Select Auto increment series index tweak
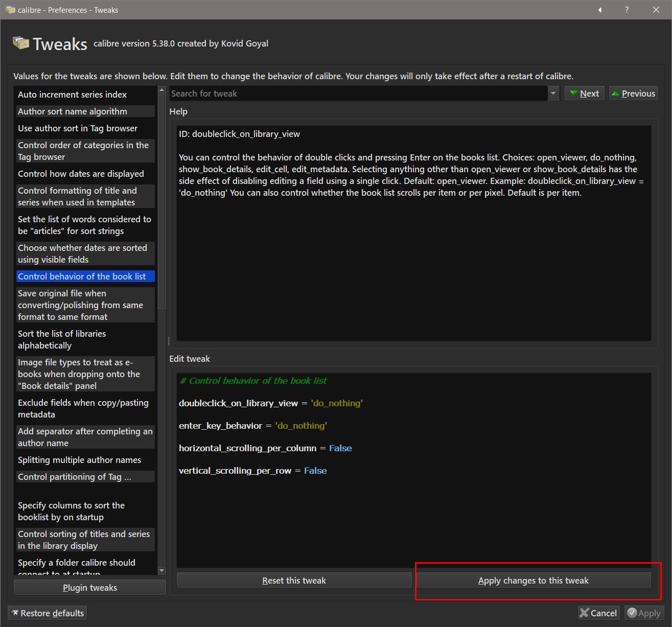 (x=85, y=95)
